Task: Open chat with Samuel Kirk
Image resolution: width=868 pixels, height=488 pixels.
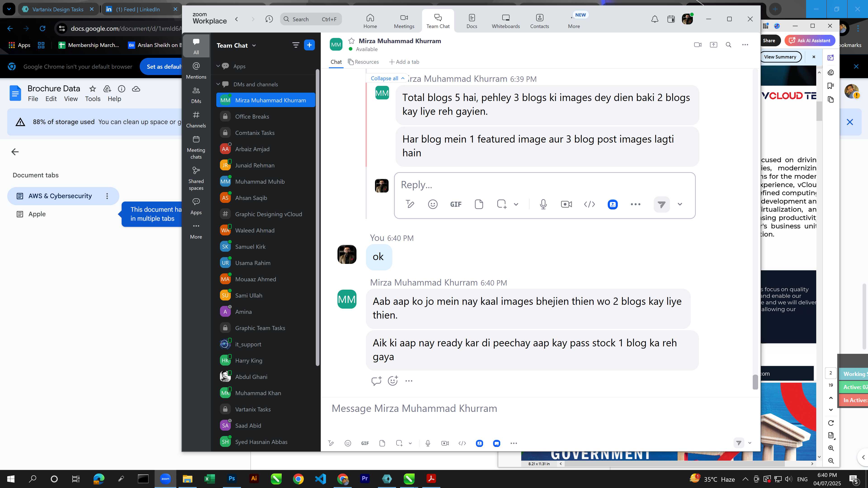Action: (266, 246)
